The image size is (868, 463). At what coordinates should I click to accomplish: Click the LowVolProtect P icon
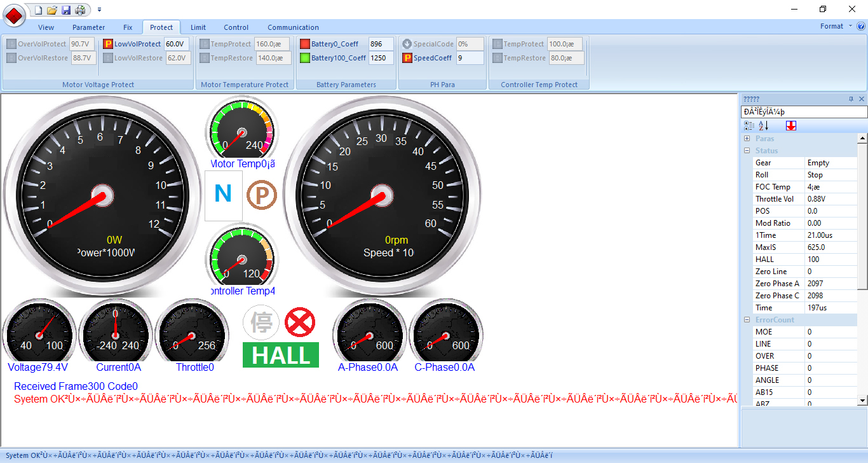click(x=108, y=45)
